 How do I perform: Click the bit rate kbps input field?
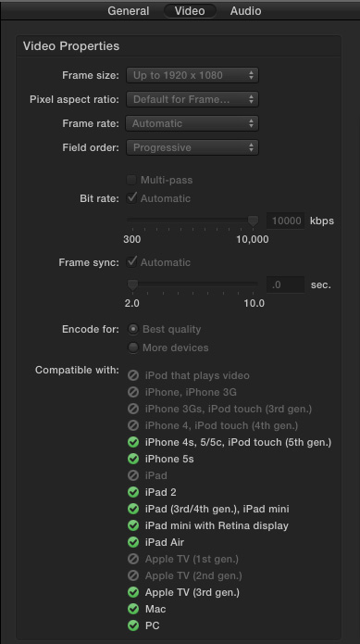286,221
